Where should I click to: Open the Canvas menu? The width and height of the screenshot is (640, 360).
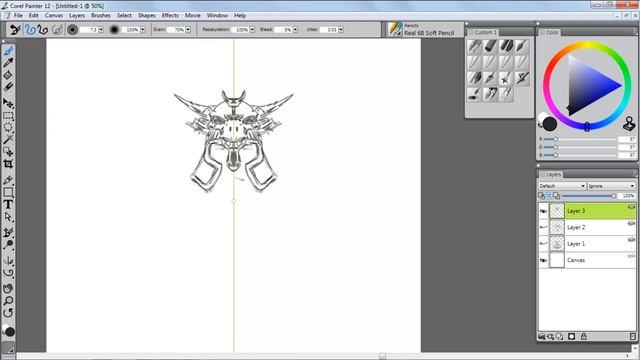tap(53, 16)
